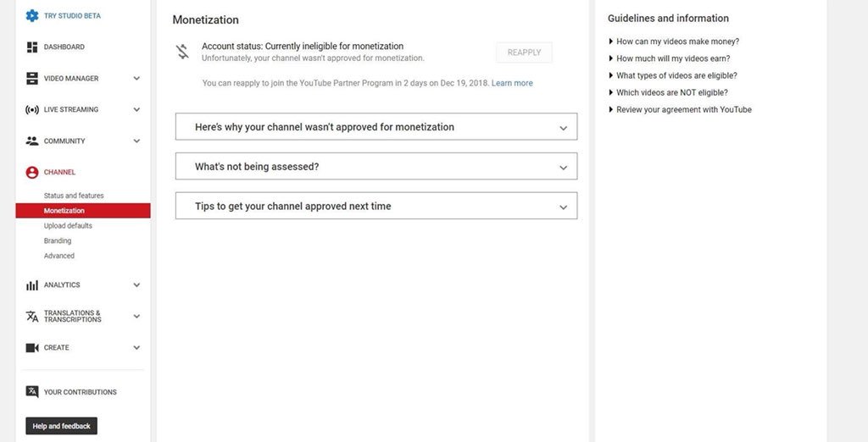Click the Video Manager label

tap(71, 79)
